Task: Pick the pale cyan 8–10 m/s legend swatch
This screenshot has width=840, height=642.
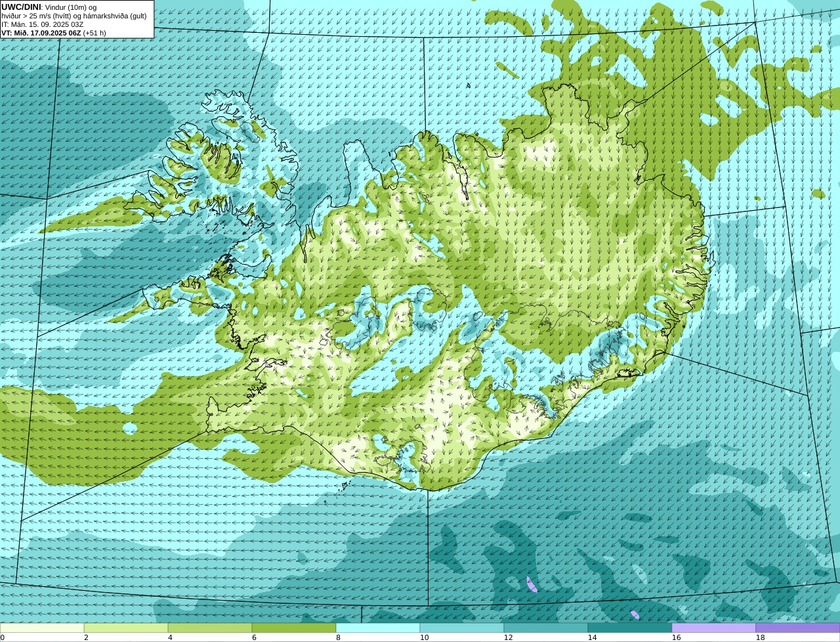Action: pyautogui.click(x=378, y=628)
